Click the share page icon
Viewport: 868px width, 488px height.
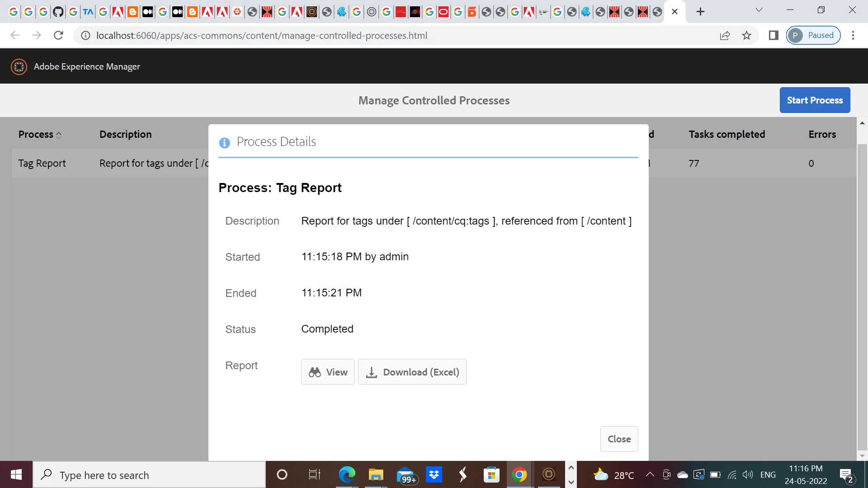click(x=725, y=35)
